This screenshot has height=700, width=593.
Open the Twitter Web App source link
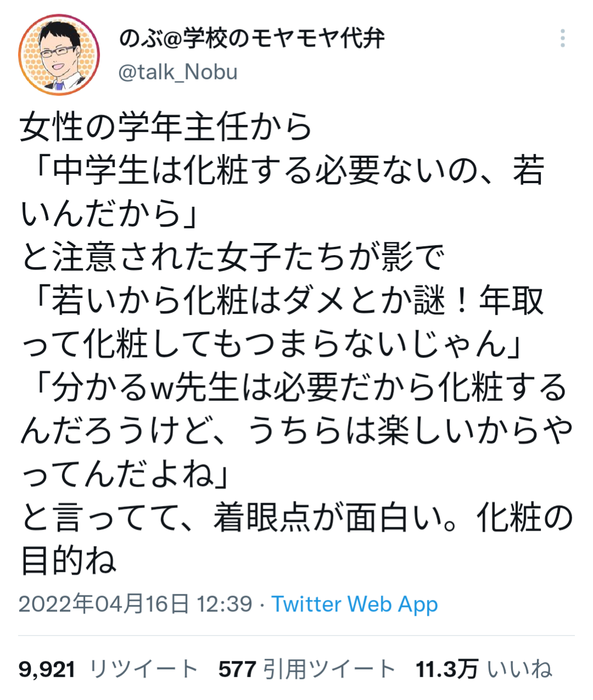354,604
